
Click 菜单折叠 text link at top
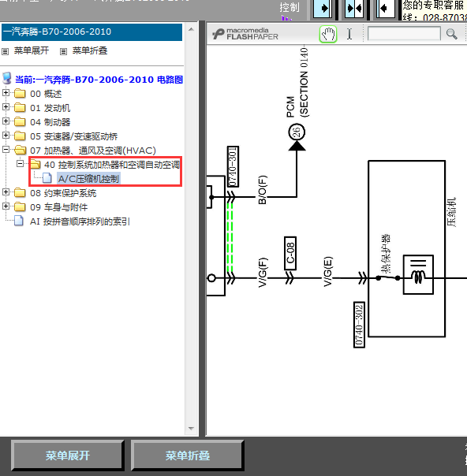(x=90, y=50)
